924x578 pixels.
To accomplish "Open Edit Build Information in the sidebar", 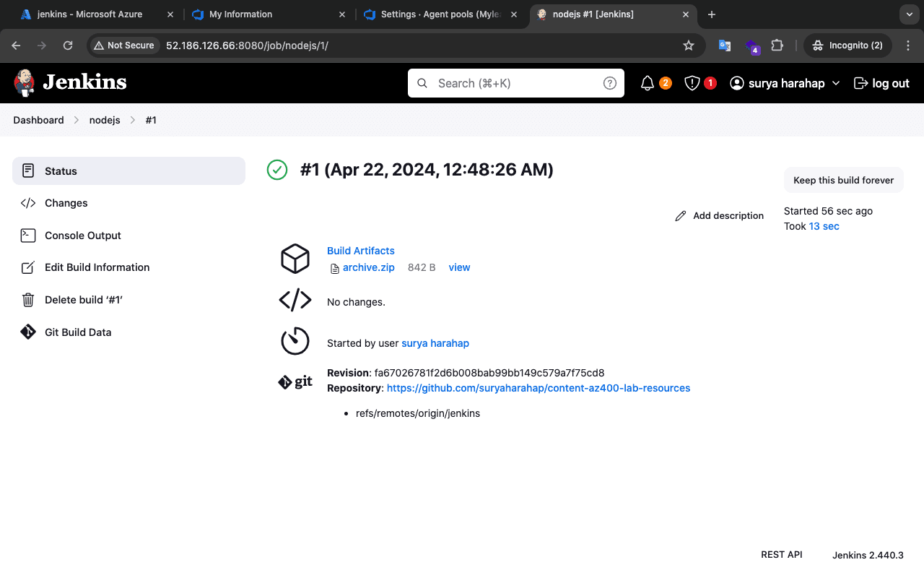I will click(x=129, y=267).
